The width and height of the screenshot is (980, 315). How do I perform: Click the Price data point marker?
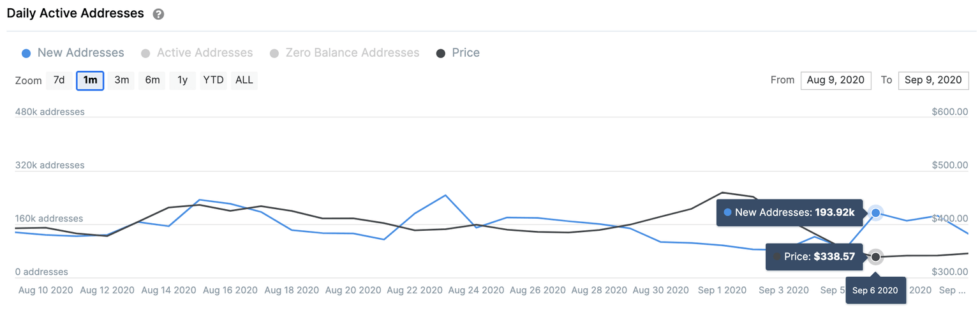[875, 257]
